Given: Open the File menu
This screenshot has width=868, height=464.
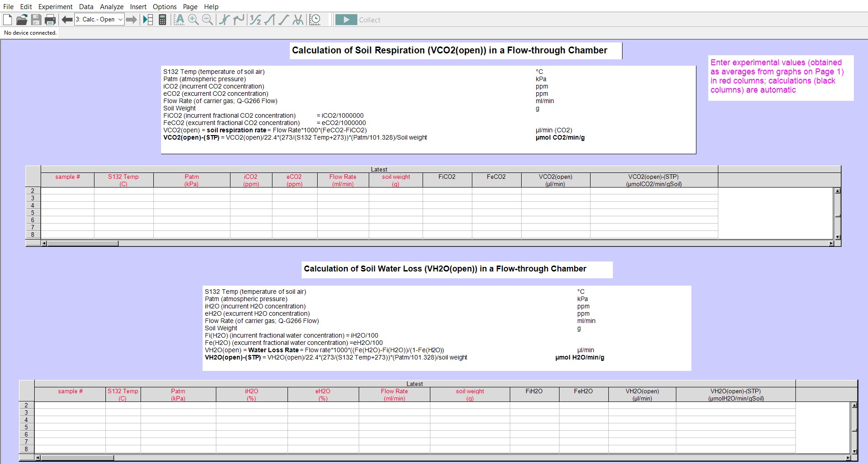Looking at the screenshot, I should (8, 6).
